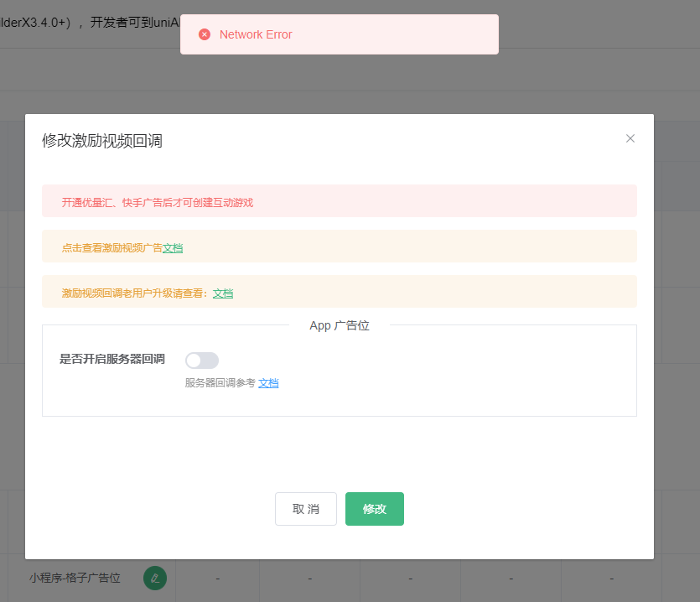Toggle the 是否开启服务器回调 switch
The image size is (700, 602).
[x=202, y=361]
